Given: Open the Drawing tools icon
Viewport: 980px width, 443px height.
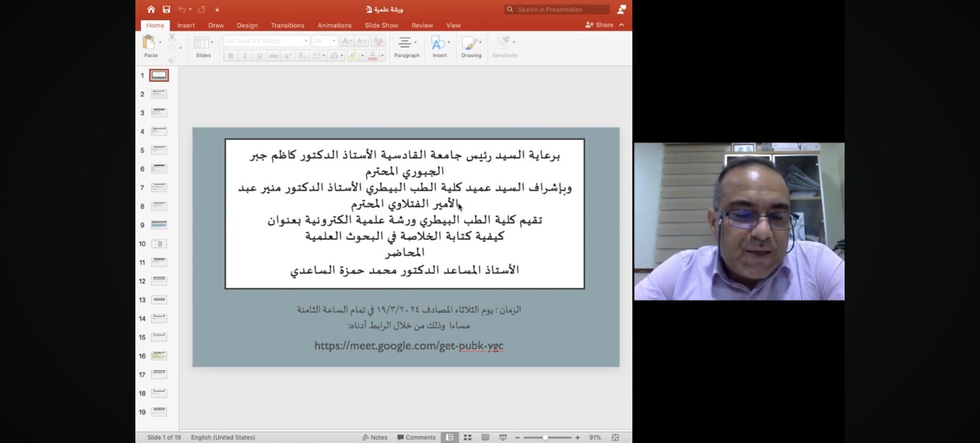Looking at the screenshot, I should point(471,46).
